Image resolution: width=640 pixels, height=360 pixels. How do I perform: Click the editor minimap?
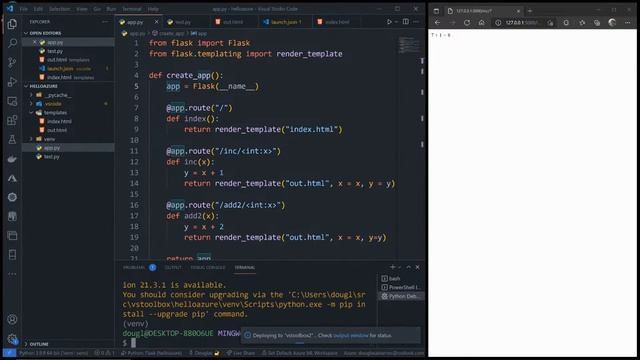click(x=409, y=45)
